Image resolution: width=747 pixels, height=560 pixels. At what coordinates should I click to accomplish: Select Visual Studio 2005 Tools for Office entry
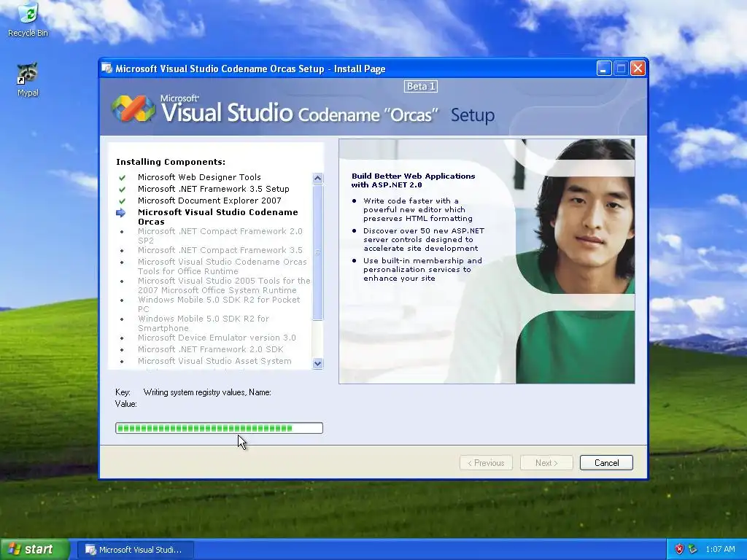point(224,285)
